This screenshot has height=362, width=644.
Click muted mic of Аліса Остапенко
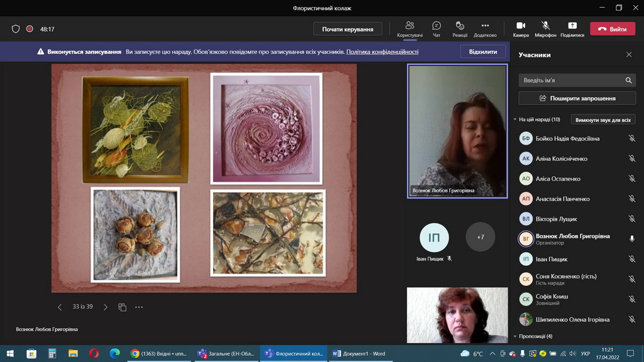[631, 178]
